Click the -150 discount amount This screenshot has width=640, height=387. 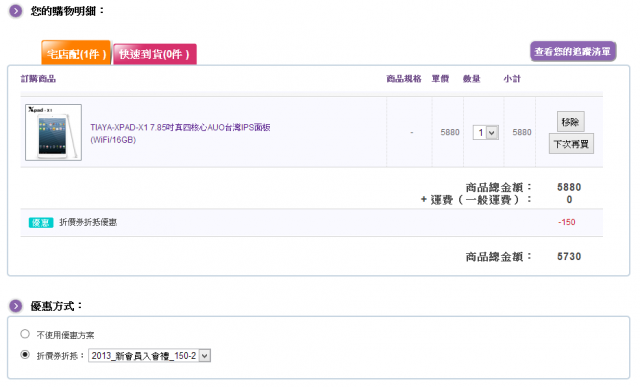click(x=567, y=222)
